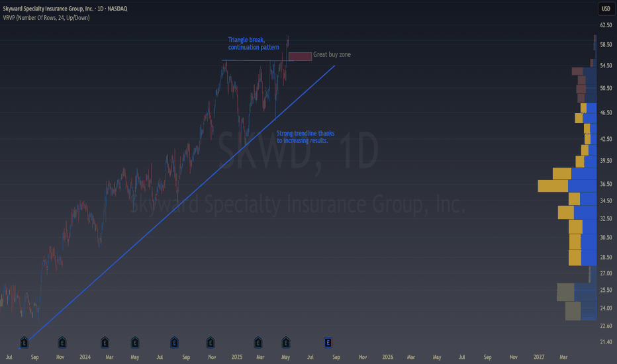Click the 30.50 price axis label
The width and height of the screenshot is (617, 364).
606,237
